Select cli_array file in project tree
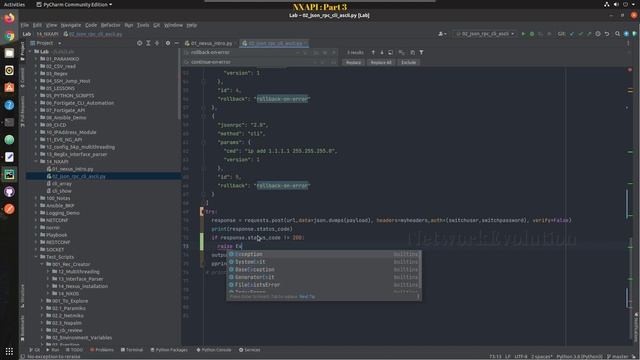The height and width of the screenshot is (360, 640). point(62,184)
